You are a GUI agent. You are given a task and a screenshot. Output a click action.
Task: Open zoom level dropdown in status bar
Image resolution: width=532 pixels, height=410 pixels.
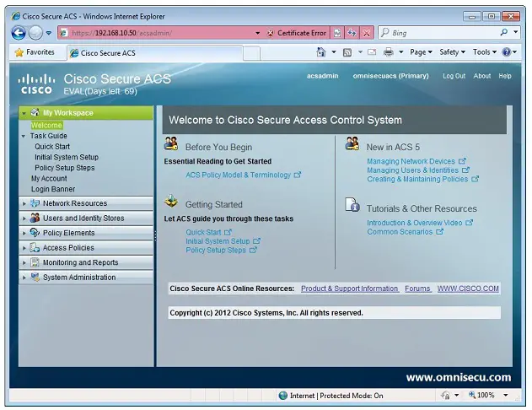506,395
